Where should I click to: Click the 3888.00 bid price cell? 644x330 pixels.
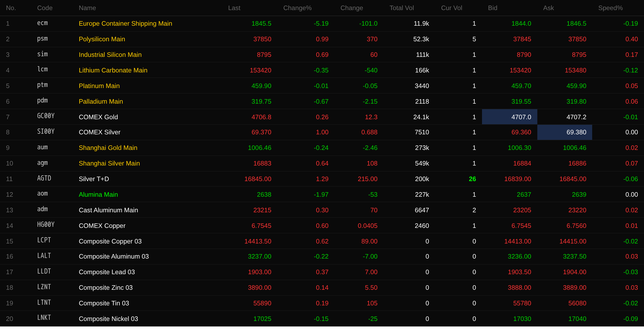click(x=519, y=288)
